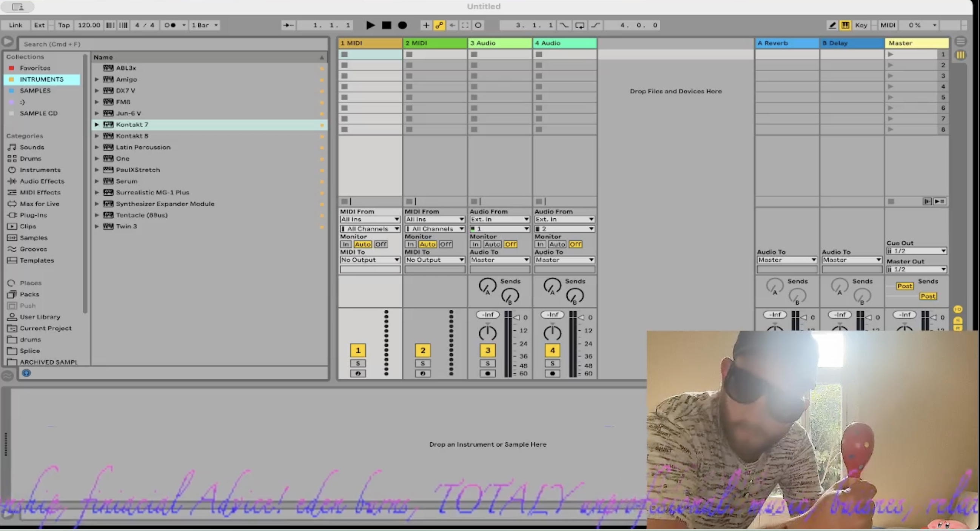Toggle Draw Mode pencil icon
Screen dimensions: 980x531
(832, 25)
